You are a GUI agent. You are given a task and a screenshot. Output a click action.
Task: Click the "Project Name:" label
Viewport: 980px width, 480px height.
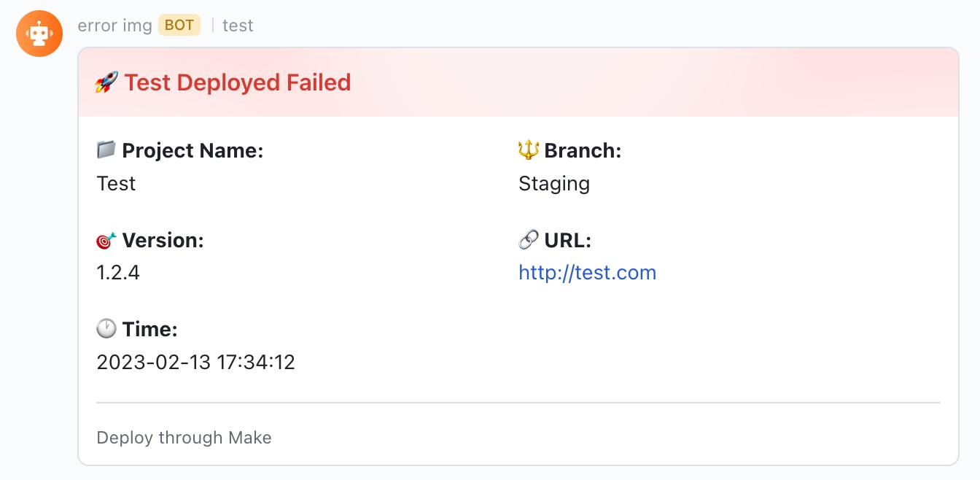coord(192,150)
